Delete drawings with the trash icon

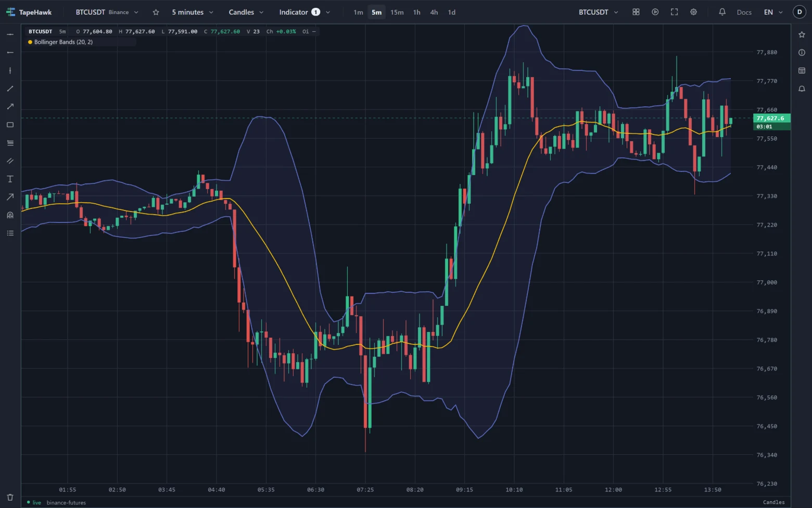[x=10, y=497]
